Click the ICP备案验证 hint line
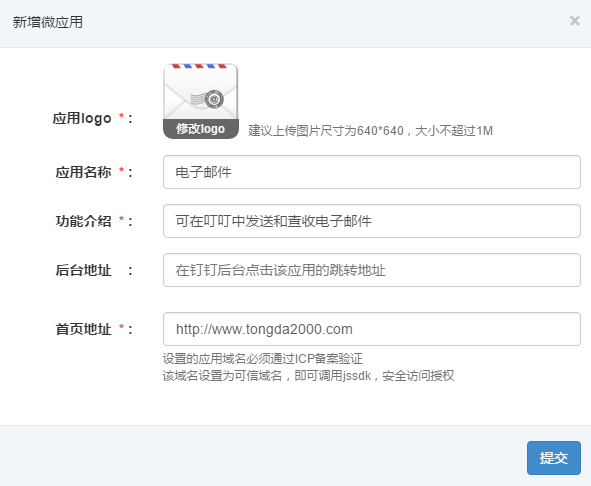This screenshot has width=591, height=486. [262, 359]
